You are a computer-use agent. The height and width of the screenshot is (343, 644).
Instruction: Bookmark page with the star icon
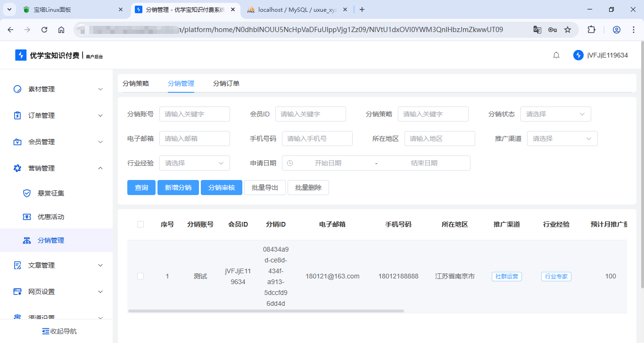(x=568, y=30)
